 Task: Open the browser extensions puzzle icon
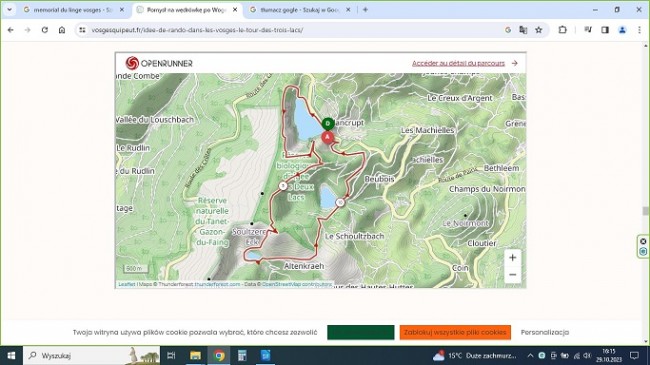562,30
